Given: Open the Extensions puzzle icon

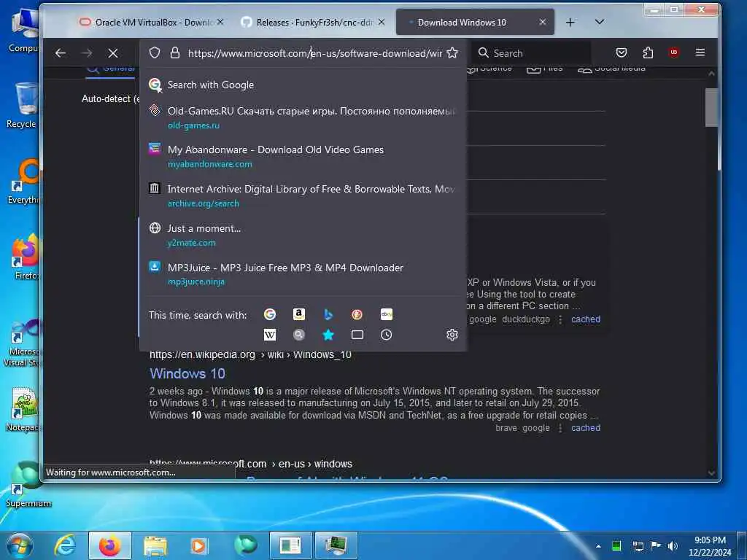Looking at the screenshot, I should [x=648, y=52].
